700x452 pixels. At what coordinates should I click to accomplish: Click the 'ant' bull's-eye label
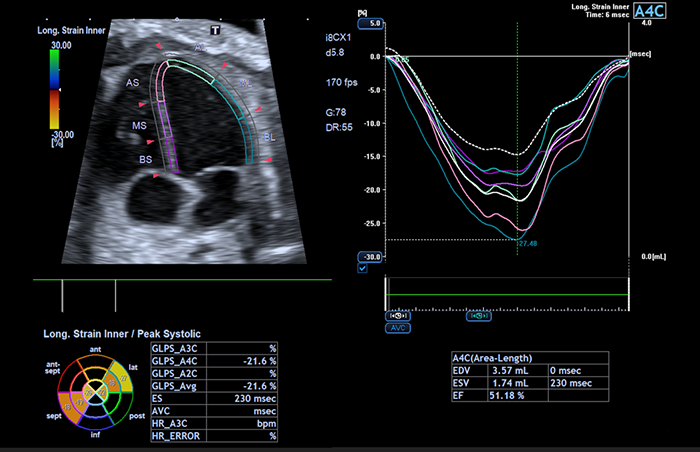tap(96, 349)
